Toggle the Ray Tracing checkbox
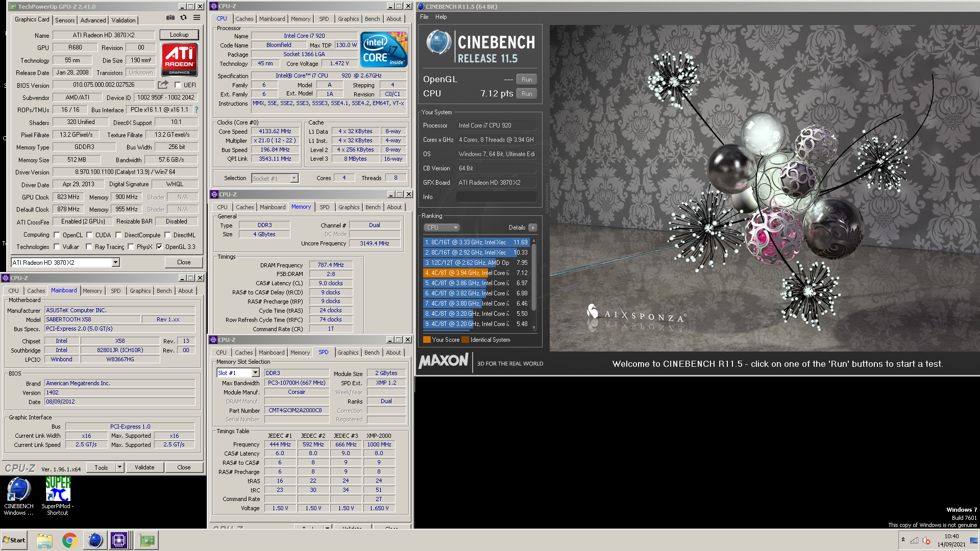 (x=89, y=247)
